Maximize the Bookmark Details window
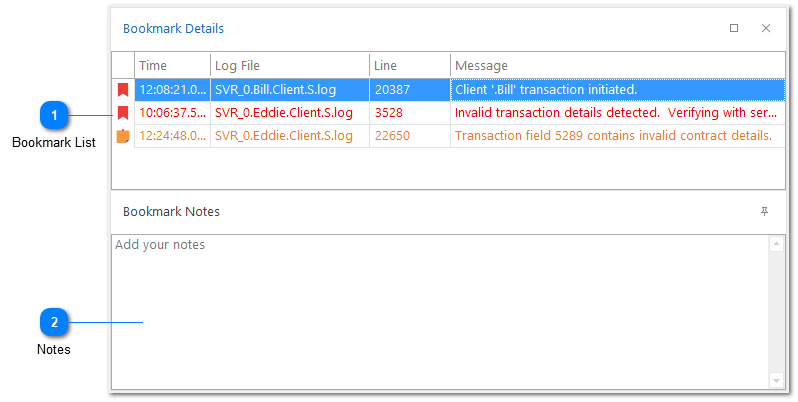798x402 pixels. (x=734, y=29)
